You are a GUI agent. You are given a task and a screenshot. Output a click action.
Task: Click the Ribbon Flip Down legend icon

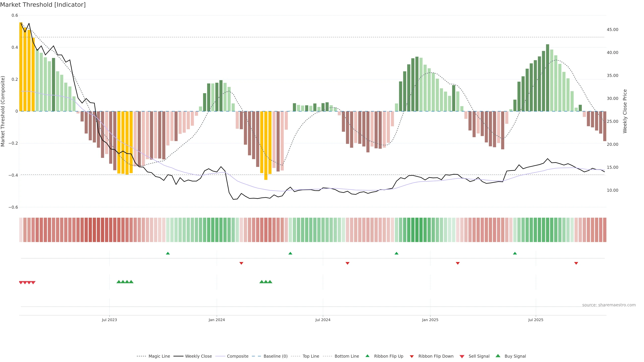[412, 356]
